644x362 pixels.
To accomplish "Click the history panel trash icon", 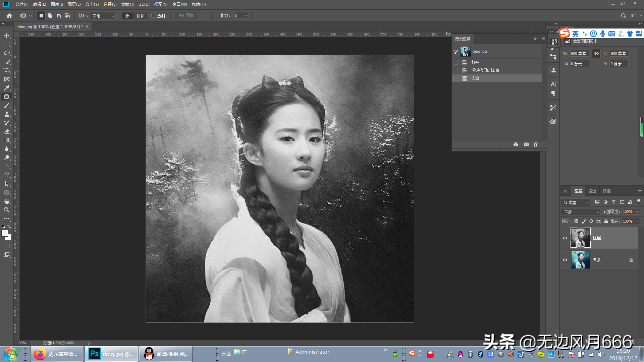I will (x=536, y=144).
